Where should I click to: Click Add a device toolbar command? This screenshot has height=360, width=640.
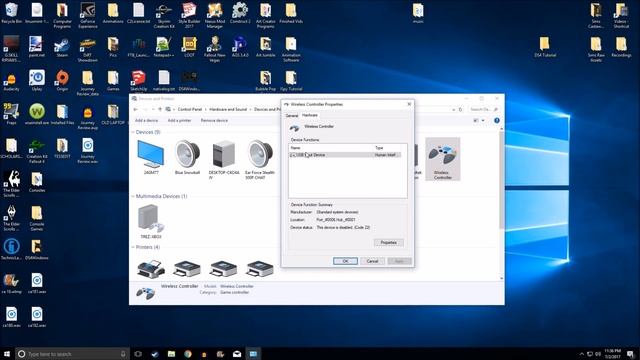pos(146,120)
